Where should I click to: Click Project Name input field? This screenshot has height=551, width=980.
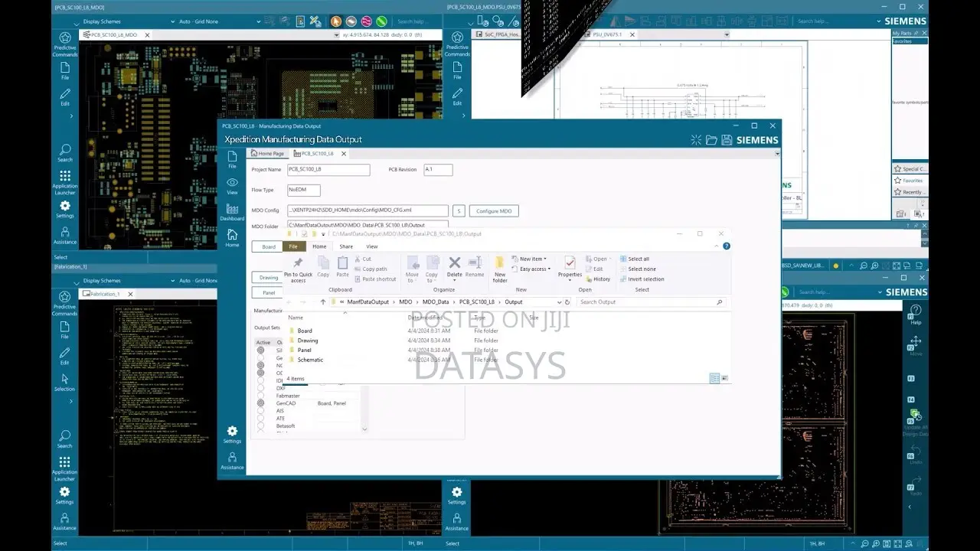pos(328,170)
